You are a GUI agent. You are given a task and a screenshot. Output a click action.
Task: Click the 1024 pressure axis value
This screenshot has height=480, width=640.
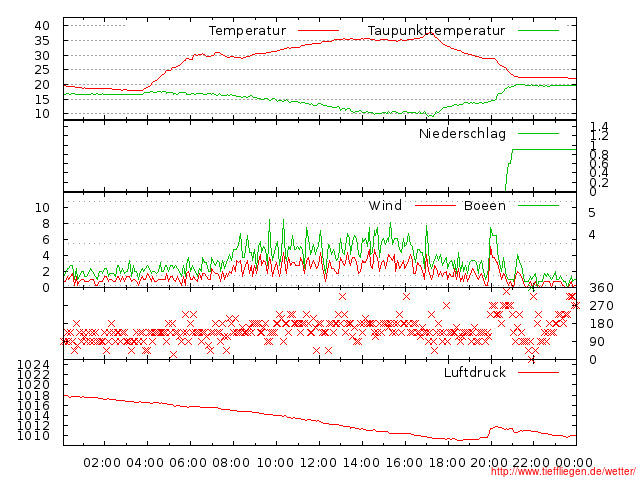33,364
